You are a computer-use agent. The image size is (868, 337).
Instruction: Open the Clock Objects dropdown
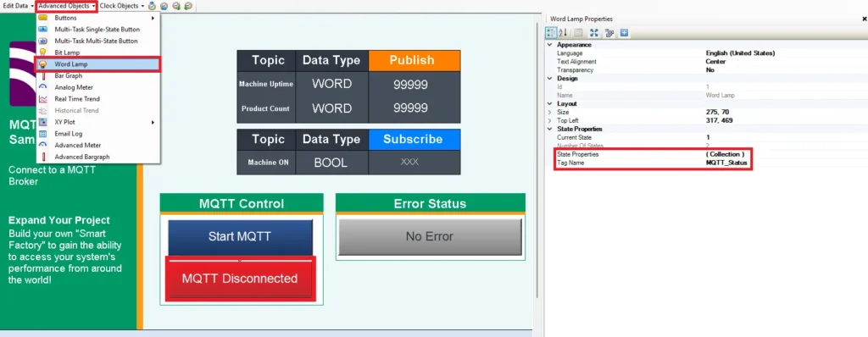[x=122, y=6]
